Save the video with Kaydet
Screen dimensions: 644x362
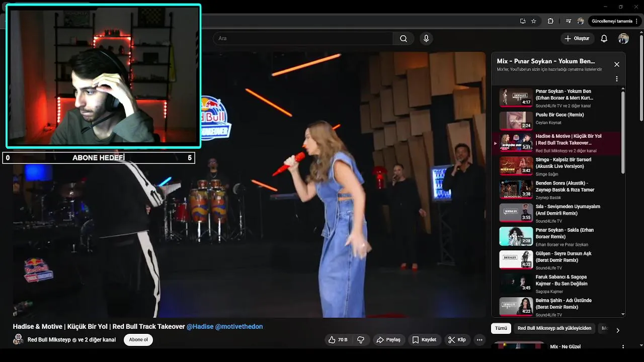pyautogui.click(x=424, y=340)
